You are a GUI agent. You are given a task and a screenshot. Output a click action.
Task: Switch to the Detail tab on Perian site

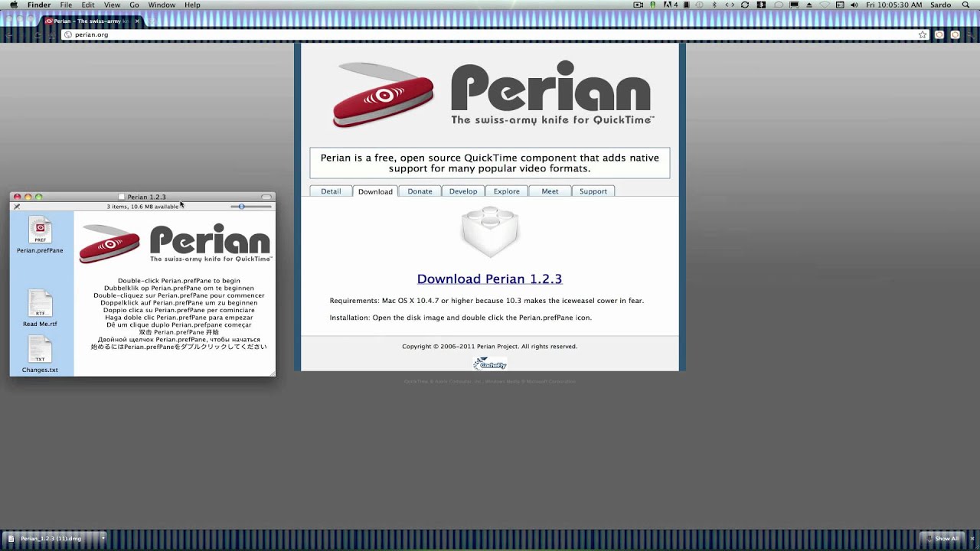331,191
